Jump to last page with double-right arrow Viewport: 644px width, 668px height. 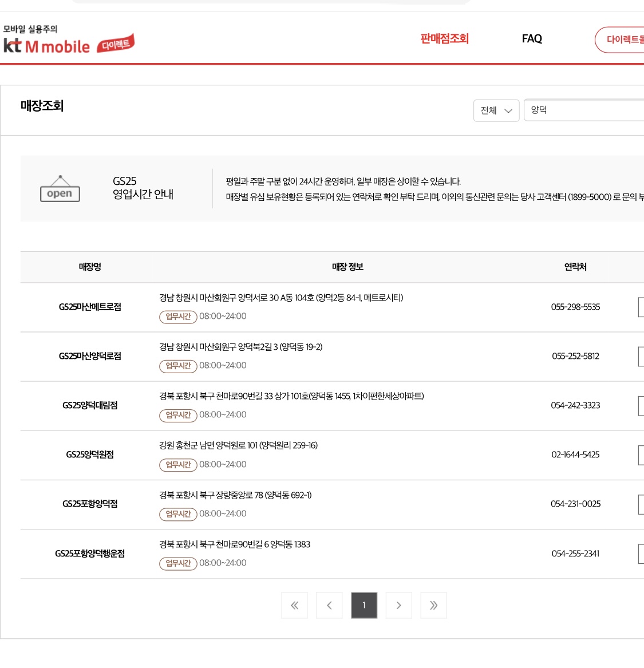pyautogui.click(x=433, y=605)
